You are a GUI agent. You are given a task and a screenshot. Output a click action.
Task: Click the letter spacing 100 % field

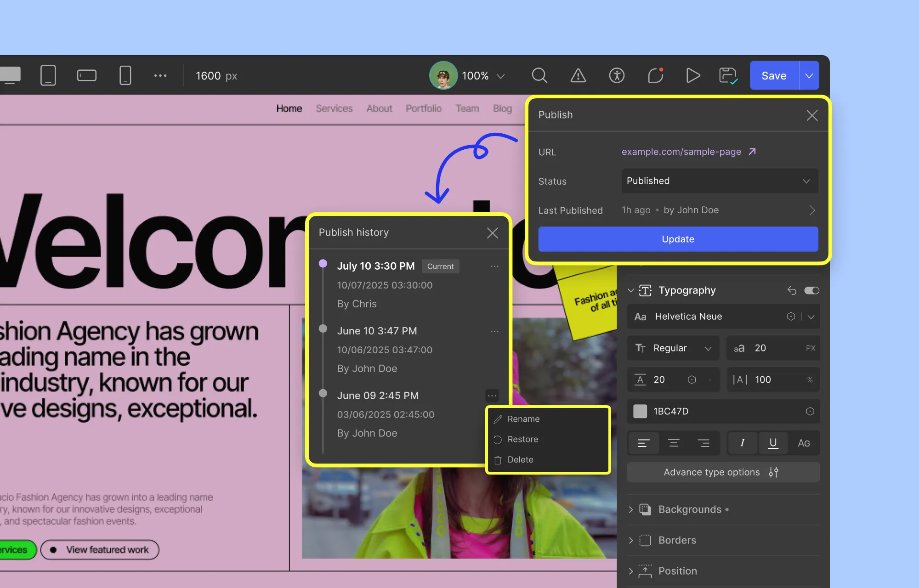tap(773, 380)
